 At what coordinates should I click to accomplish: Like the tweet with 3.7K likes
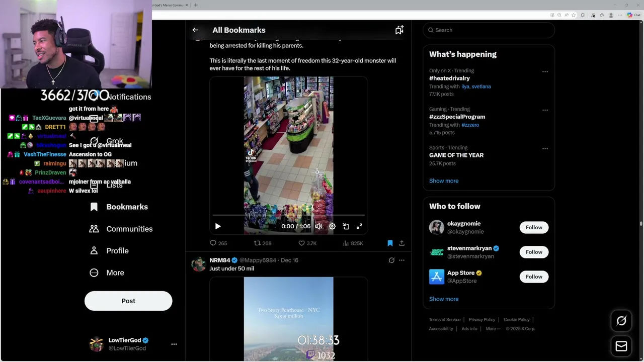(x=307, y=243)
